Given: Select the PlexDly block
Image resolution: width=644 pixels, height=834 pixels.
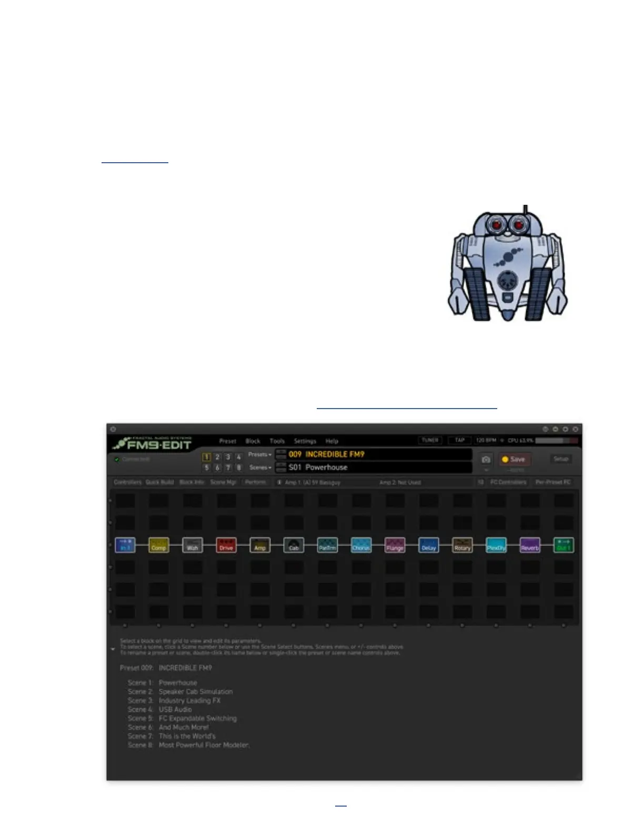Looking at the screenshot, I should [x=496, y=545].
